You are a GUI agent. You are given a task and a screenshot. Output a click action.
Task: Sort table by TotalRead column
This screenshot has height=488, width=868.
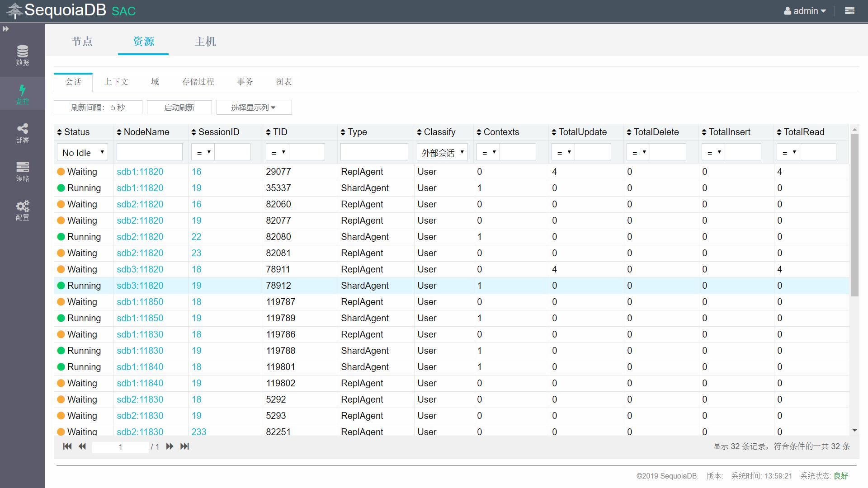tap(801, 132)
